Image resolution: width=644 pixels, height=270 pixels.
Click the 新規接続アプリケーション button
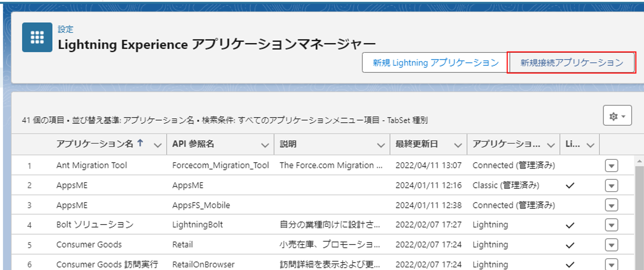point(571,63)
